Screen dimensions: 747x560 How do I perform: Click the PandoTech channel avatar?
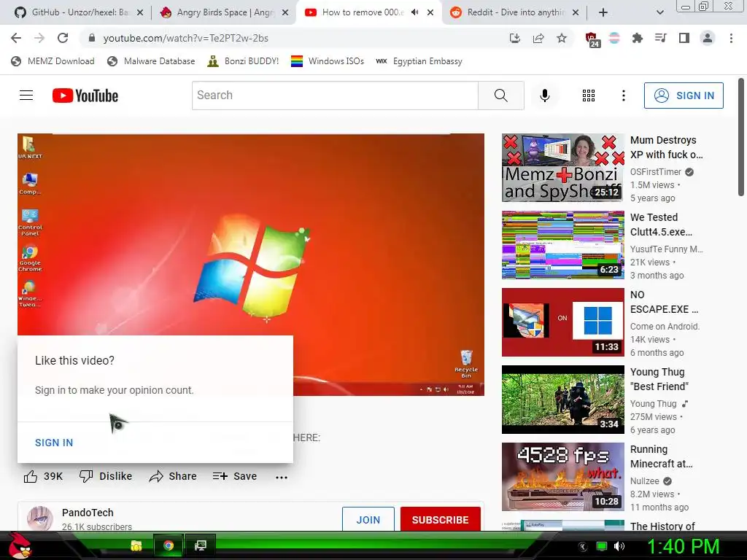(40, 519)
